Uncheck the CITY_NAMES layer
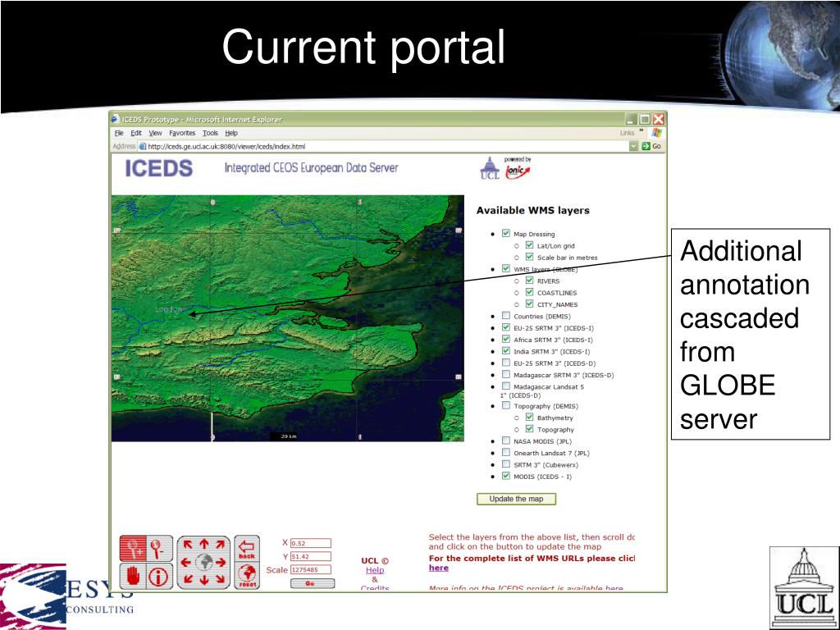Image resolution: width=840 pixels, height=630 pixels. click(529, 304)
